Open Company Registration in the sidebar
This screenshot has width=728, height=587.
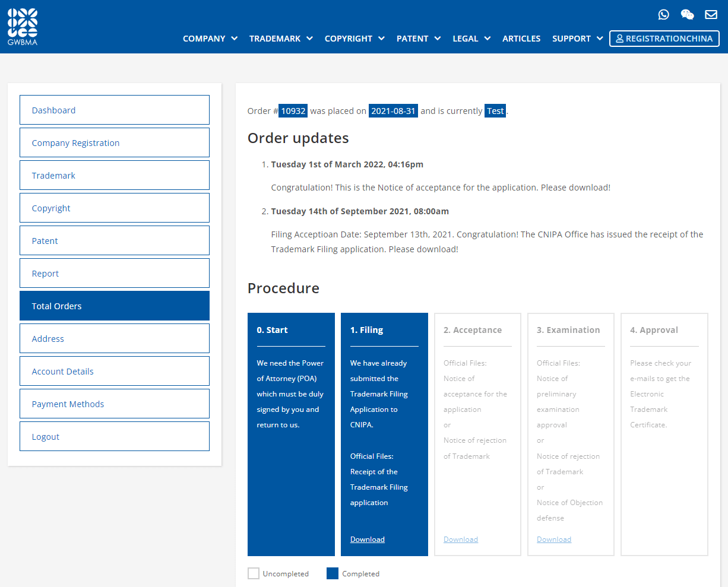tap(115, 142)
